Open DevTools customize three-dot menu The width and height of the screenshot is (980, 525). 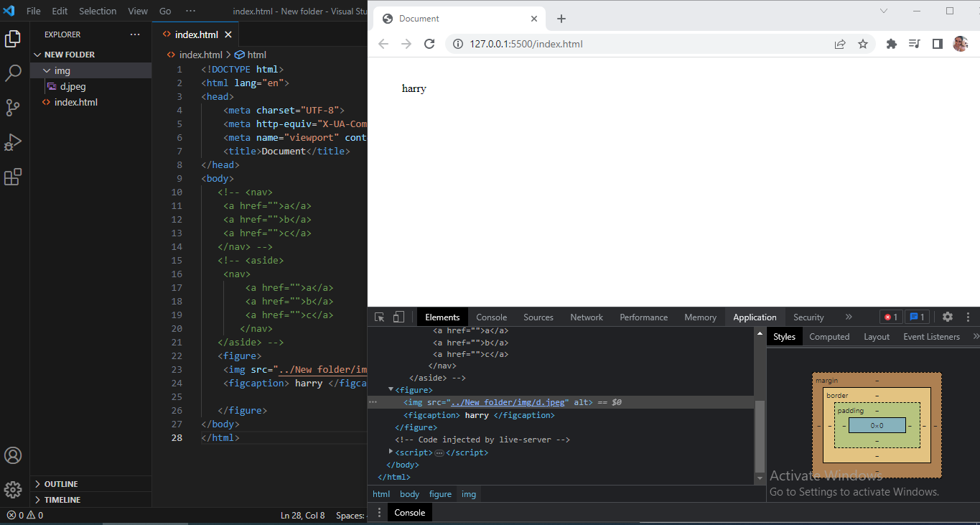pos(969,317)
